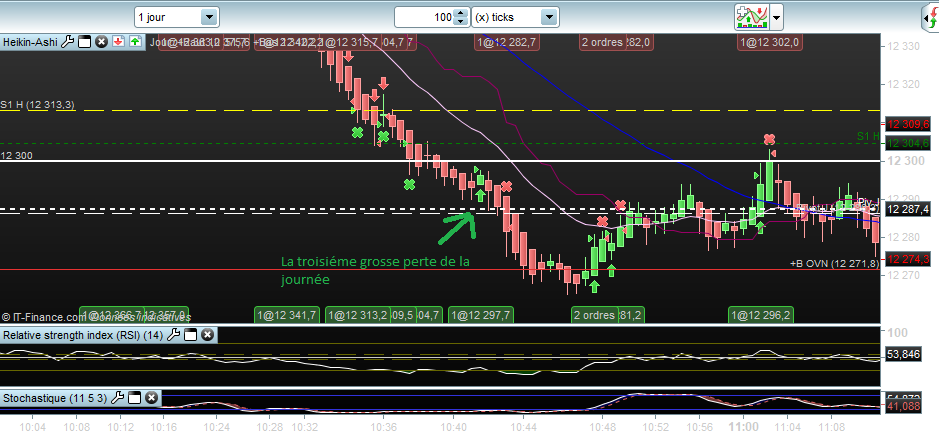The width and height of the screenshot is (939, 434).
Task: Click the 10:48 time axis label
Action: pos(603,427)
